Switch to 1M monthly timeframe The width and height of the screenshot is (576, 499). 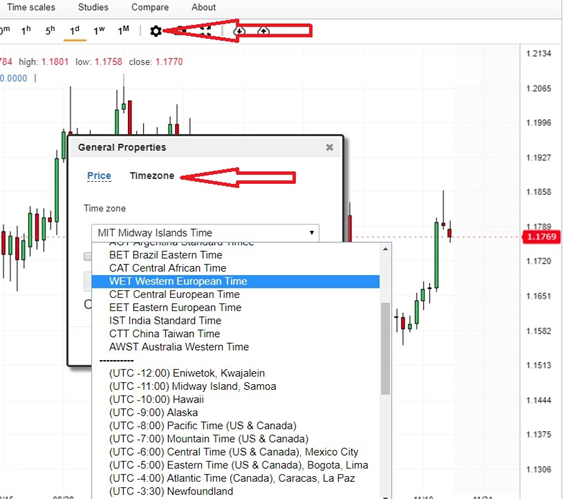tap(124, 30)
